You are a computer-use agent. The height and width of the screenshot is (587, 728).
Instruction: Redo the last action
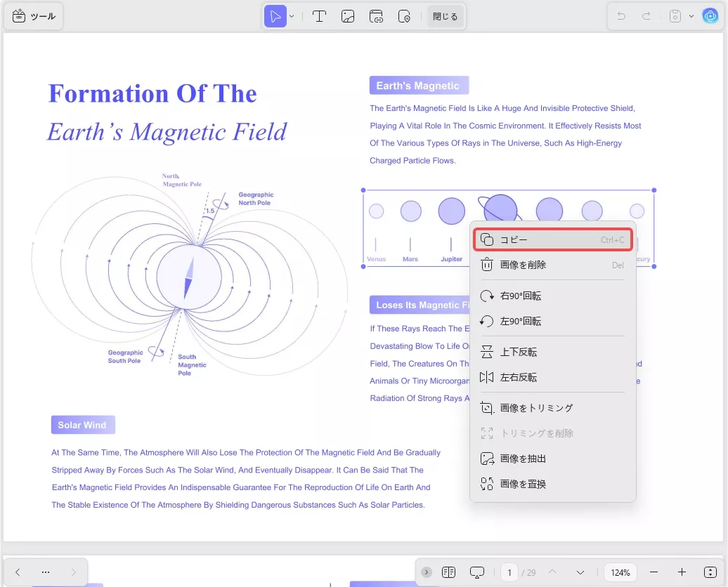[646, 16]
